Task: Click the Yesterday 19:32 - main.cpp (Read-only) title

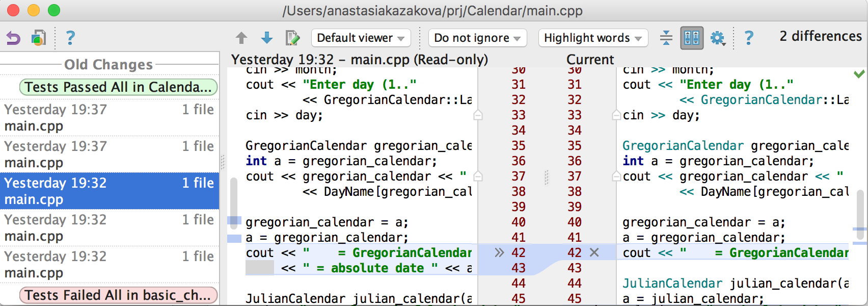Action: pyautogui.click(x=360, y=60)
